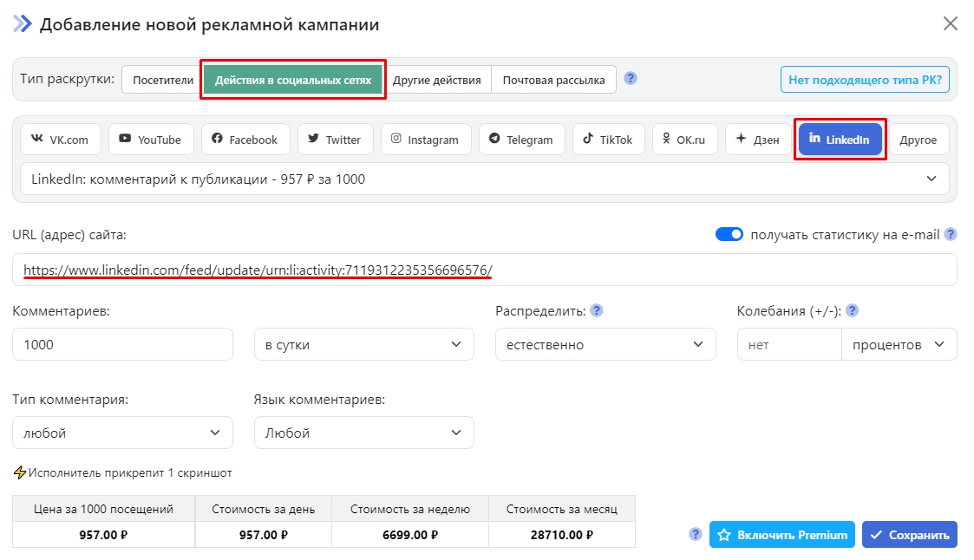The height and width of the screenshot is (560, 974).
Task: Expand the 'в сутки' period dropdown
Action: (363, 345)
